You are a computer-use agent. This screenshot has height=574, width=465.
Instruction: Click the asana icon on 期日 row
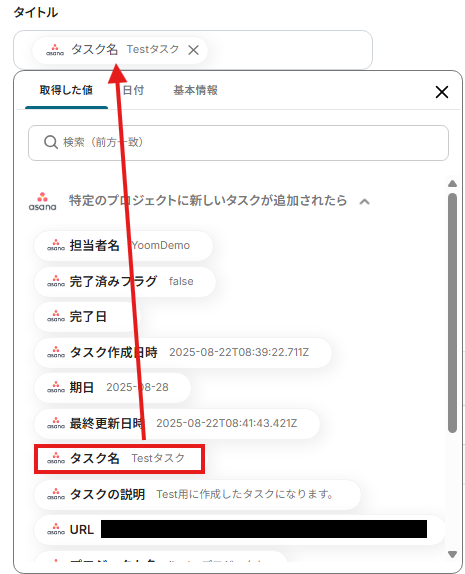coord(56,388)
